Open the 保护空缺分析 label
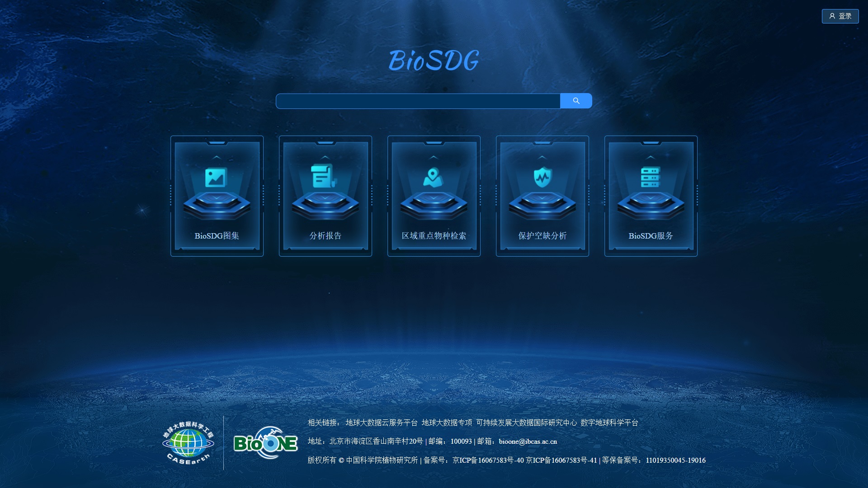 click(x=542, y=236)
